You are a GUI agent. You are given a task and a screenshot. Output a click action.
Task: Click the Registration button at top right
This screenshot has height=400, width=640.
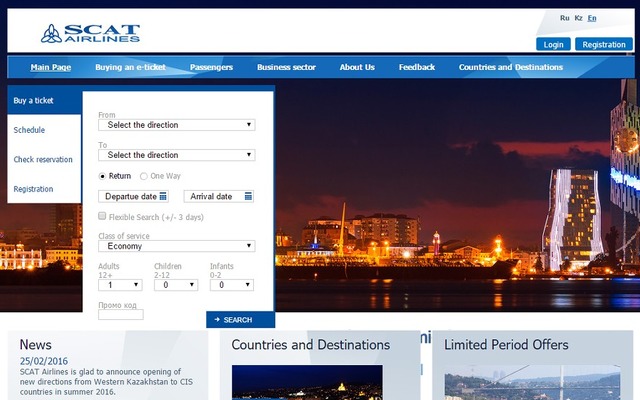(x=604, y=44)
